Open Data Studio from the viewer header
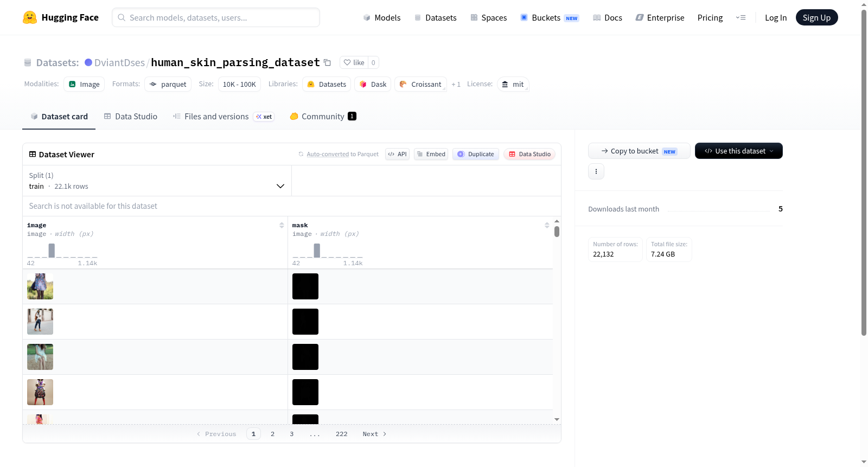This screenshot has width=868, height=467. (x=529, y=154)
